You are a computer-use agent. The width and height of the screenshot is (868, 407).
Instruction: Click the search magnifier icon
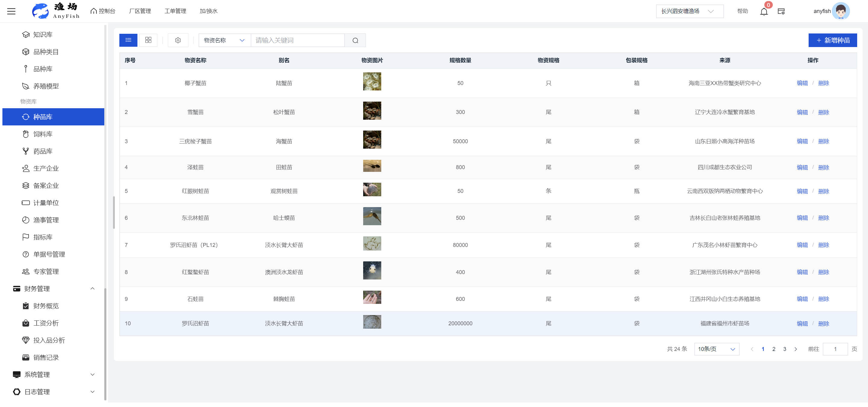(x=355, y=40)
